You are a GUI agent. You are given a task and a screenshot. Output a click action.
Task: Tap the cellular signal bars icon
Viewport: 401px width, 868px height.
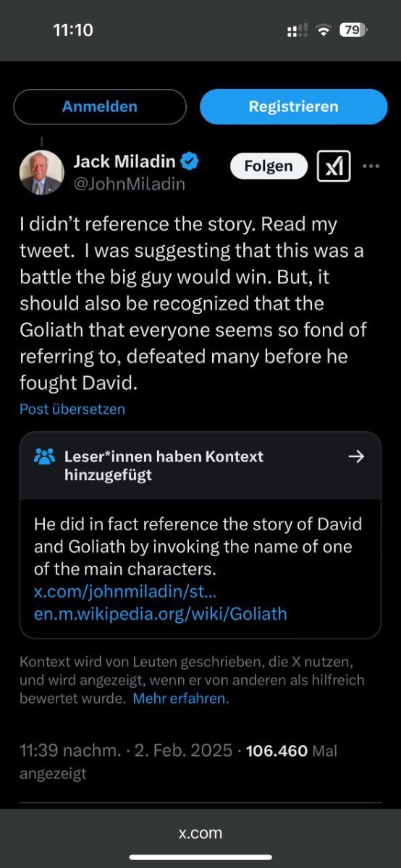click(x=297, y=30)
